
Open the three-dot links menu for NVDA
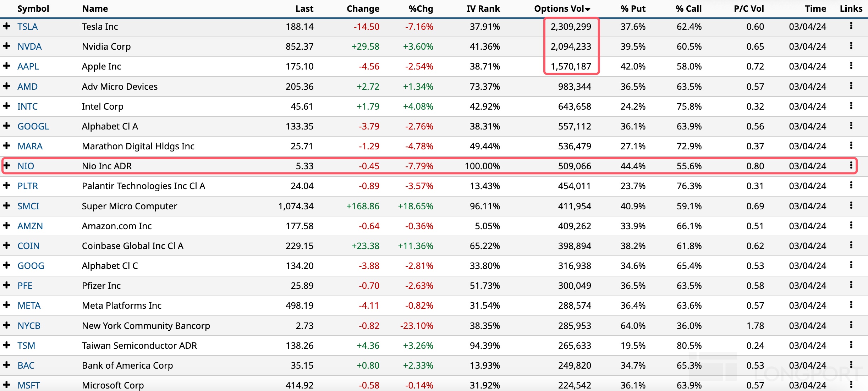[x=851, y=46]
